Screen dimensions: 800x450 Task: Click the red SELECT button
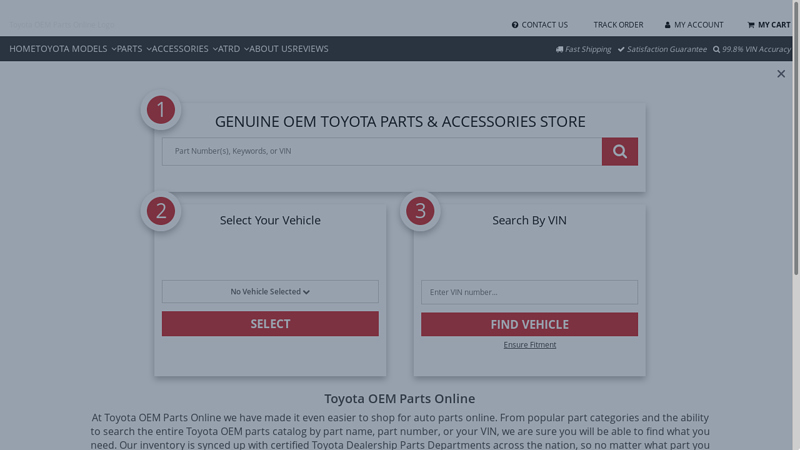[270, 323]
